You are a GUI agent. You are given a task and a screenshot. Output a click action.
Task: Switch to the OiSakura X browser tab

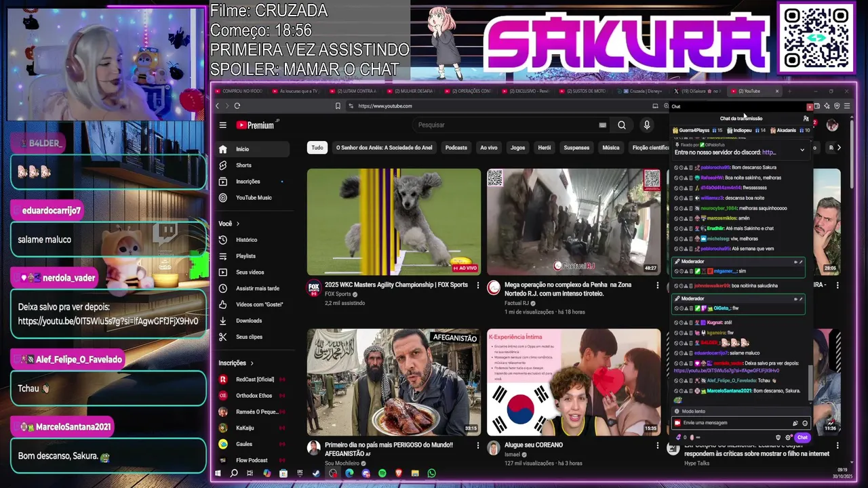tap(698, 91)
